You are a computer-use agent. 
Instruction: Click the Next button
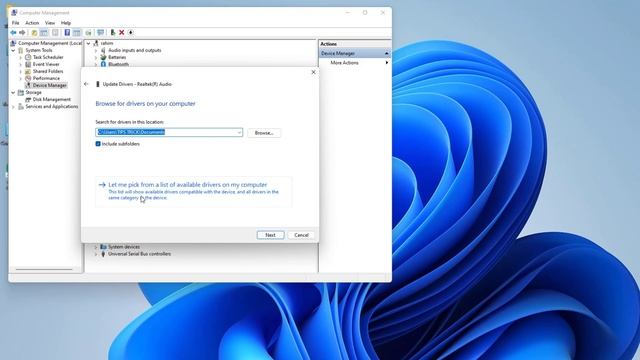pyautogui.click(x=270, y=235)
